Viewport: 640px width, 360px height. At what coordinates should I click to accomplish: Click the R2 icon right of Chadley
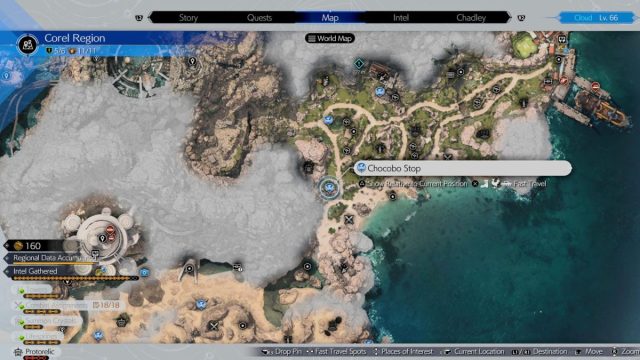521,18
